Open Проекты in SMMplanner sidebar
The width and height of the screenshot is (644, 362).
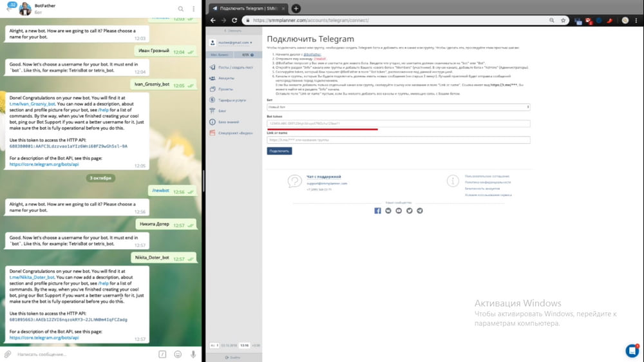click(x=225, y=89)
